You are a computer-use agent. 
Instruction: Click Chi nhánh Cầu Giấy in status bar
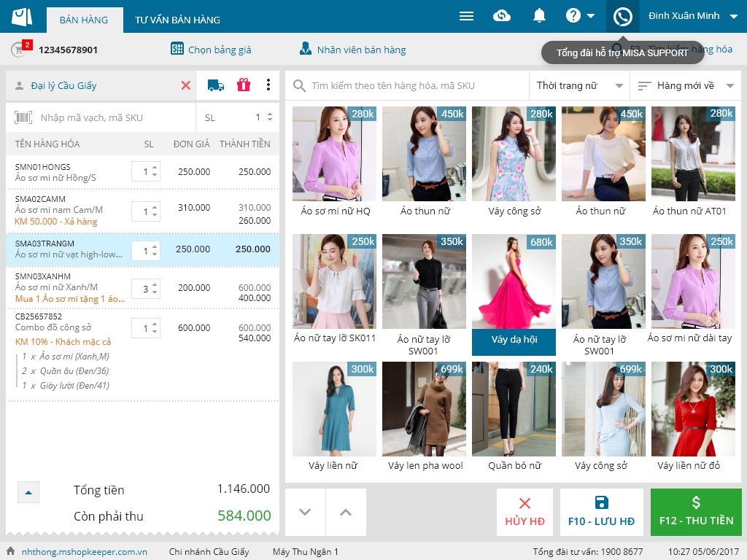(x=209, y=551)
